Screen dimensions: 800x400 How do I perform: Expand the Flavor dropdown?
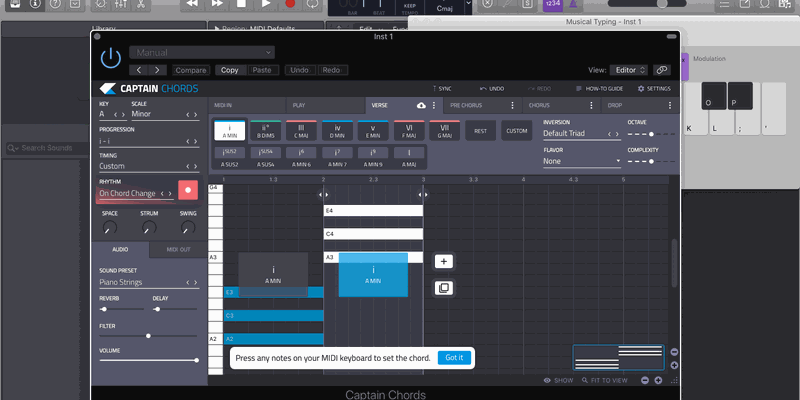pos(580,160)
